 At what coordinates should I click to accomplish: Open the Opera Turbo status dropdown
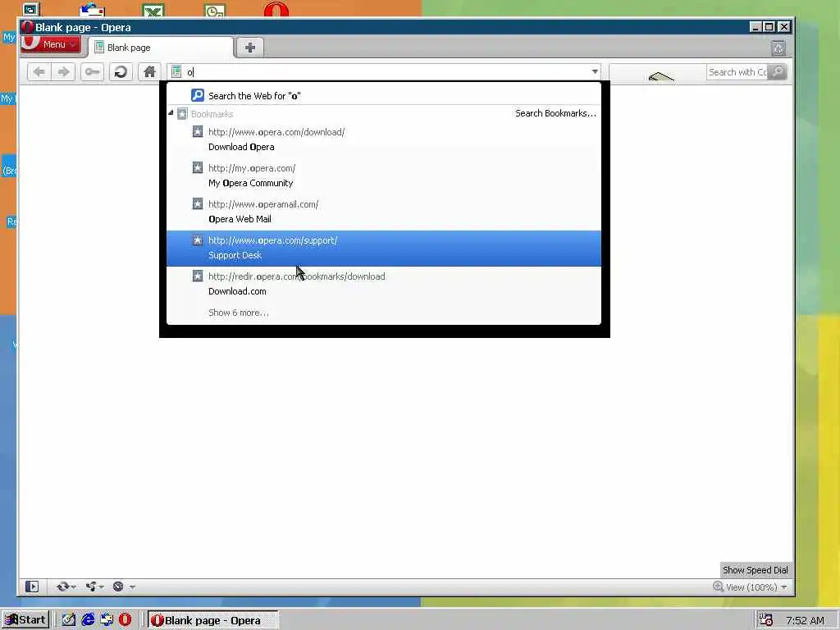coord(124,587)
